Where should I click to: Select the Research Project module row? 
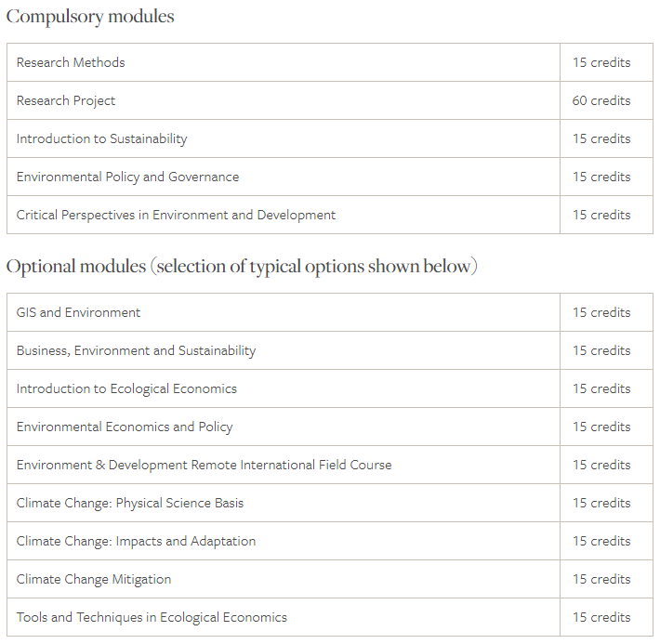[x=66, y=100]
